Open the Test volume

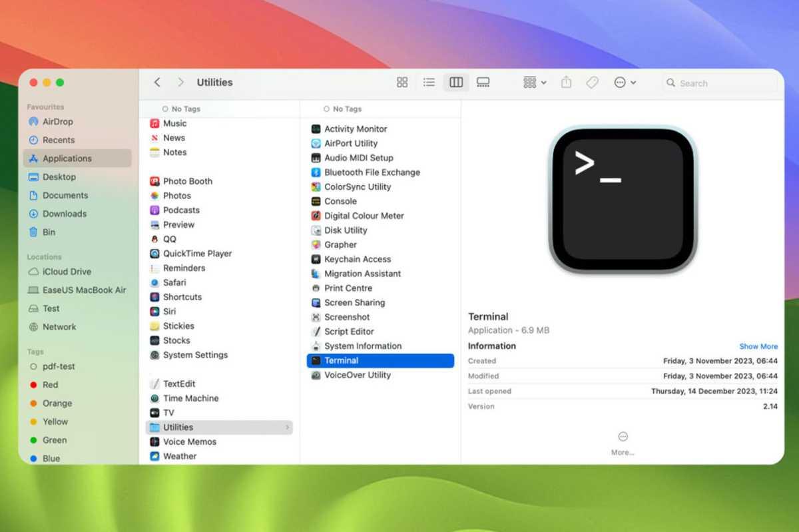pyautogui.click(x=51, y=308)
